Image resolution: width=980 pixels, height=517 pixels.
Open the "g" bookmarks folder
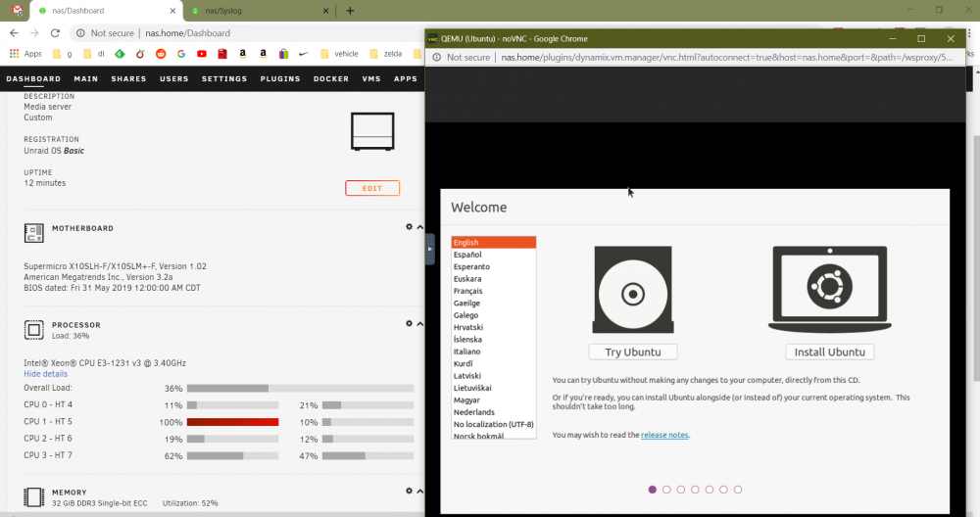click(x=63, y=54)
